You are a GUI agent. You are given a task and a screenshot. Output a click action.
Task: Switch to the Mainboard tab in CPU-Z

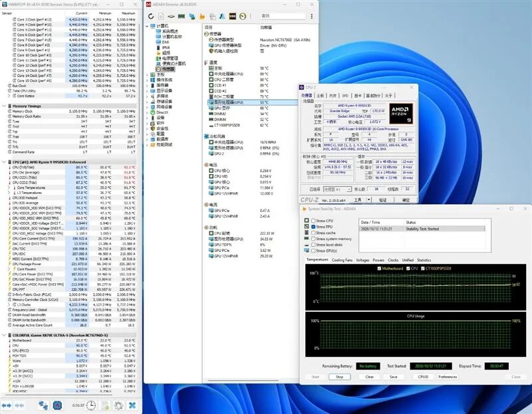(x=320, y=96)
